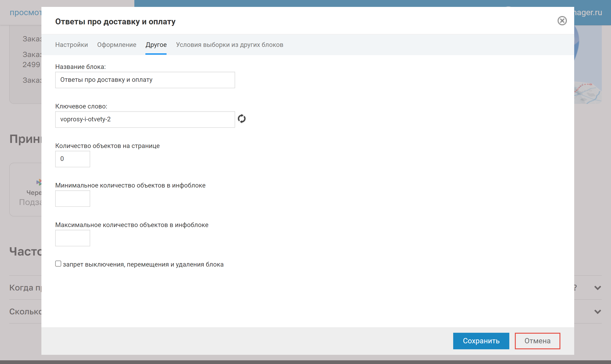Screen dimensions: 611x364
Task: Focus the Название блока text field
Action: (x=145, y=80)
